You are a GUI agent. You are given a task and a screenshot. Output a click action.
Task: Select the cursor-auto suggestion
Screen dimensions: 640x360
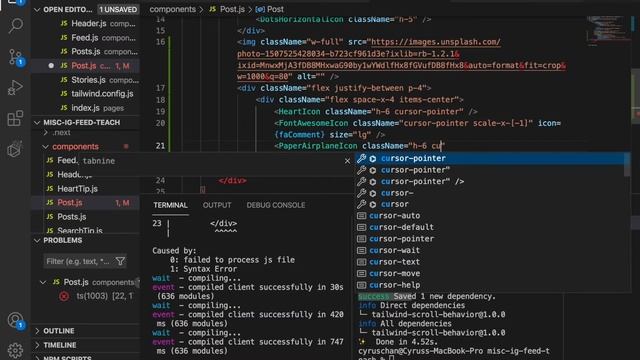click(x=490, y=216)
